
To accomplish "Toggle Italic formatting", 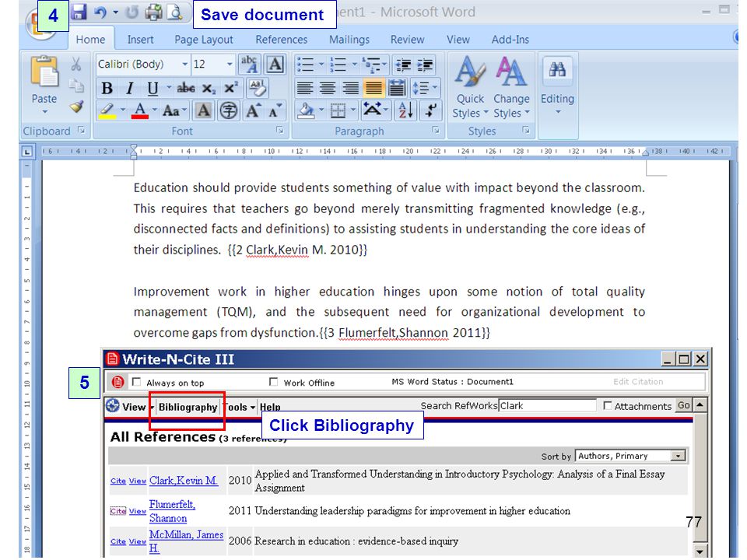I will tap(129, 88).
